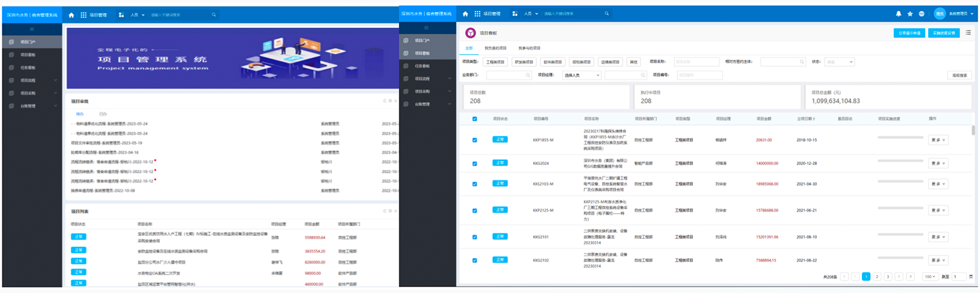Open notifications via the bell icon
This screenshot has width=980, height=293.
tap(898, 14)
